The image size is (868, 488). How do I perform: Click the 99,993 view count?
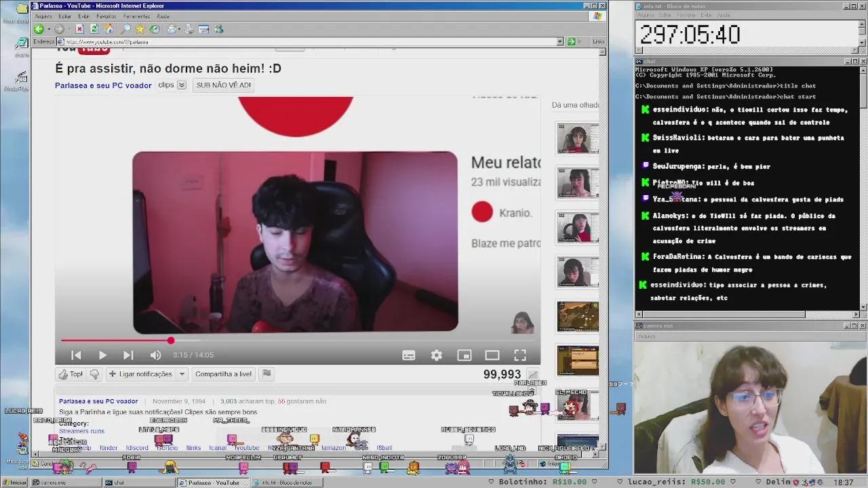tap(502, 375)
